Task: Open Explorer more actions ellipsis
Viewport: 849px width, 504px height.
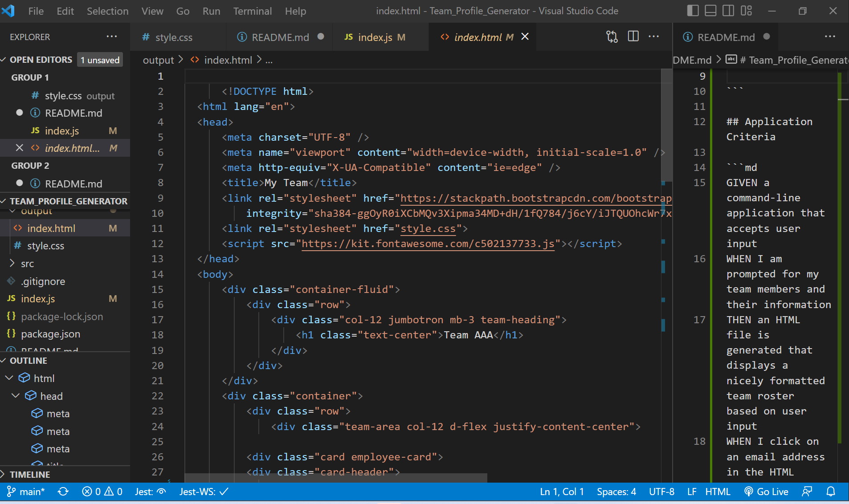Action: pyautogui.click(x=112, y=37)
